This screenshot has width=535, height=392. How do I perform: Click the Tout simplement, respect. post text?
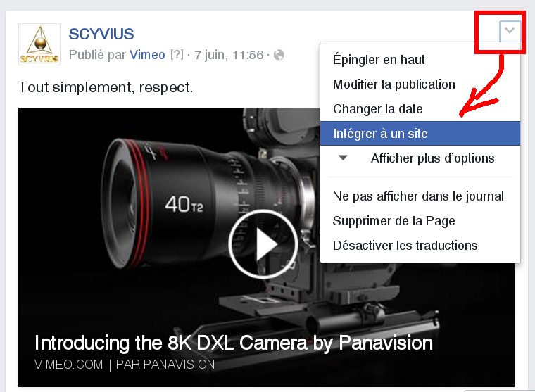(x=106, y=87)
